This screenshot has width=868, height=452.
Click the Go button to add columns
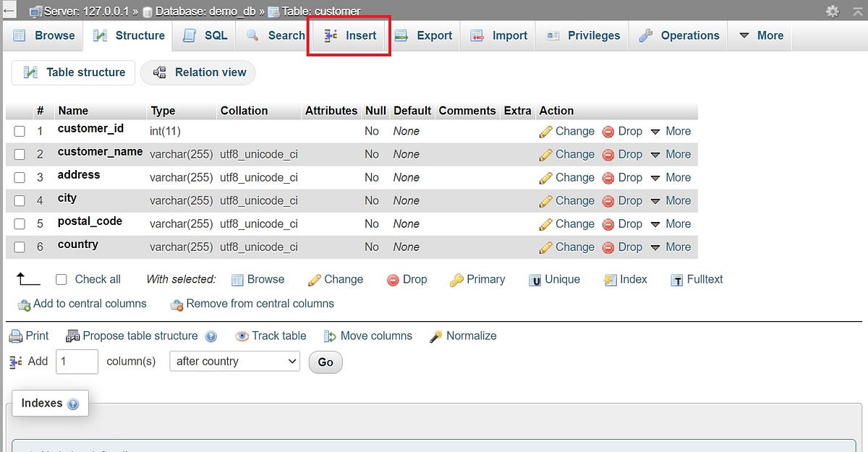pos(325,362)
